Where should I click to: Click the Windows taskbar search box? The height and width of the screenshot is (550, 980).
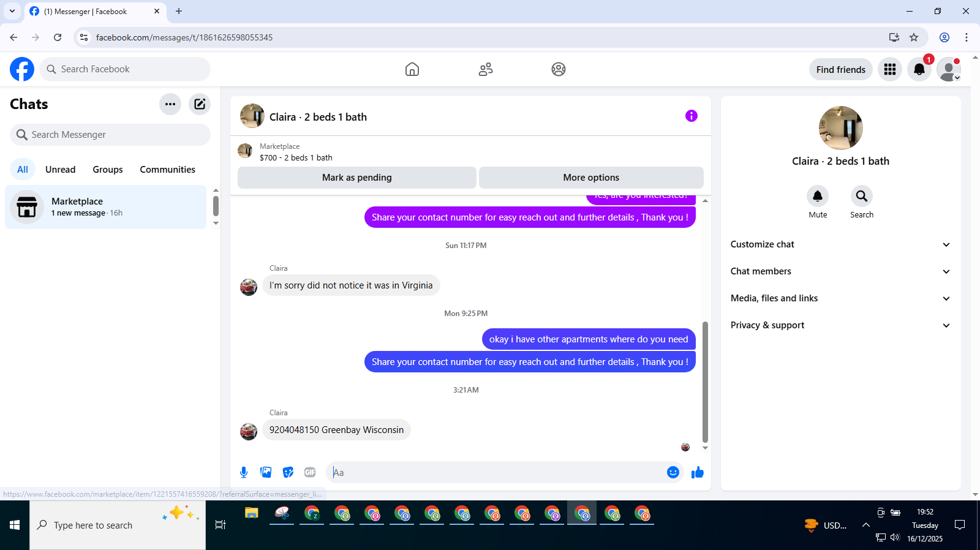[118, 525]
